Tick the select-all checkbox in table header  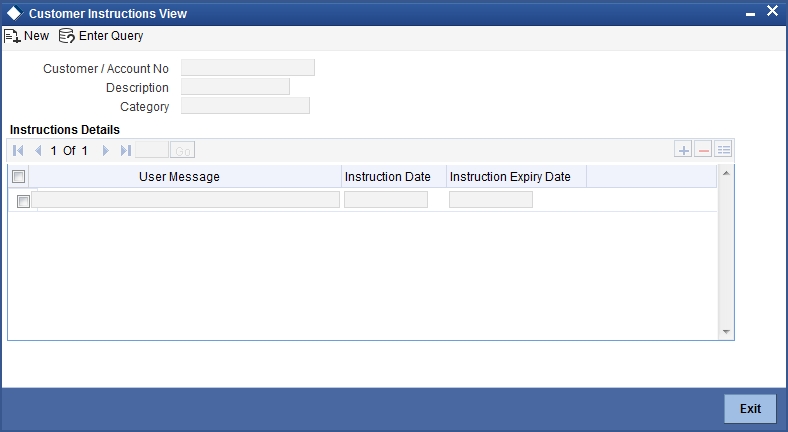(x=19, y=176)
